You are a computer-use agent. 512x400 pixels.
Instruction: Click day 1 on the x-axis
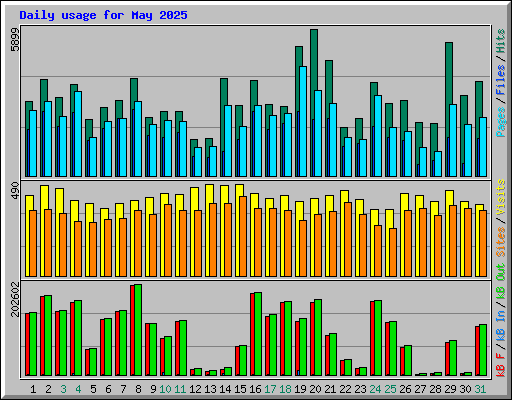(x=33, y=389)
